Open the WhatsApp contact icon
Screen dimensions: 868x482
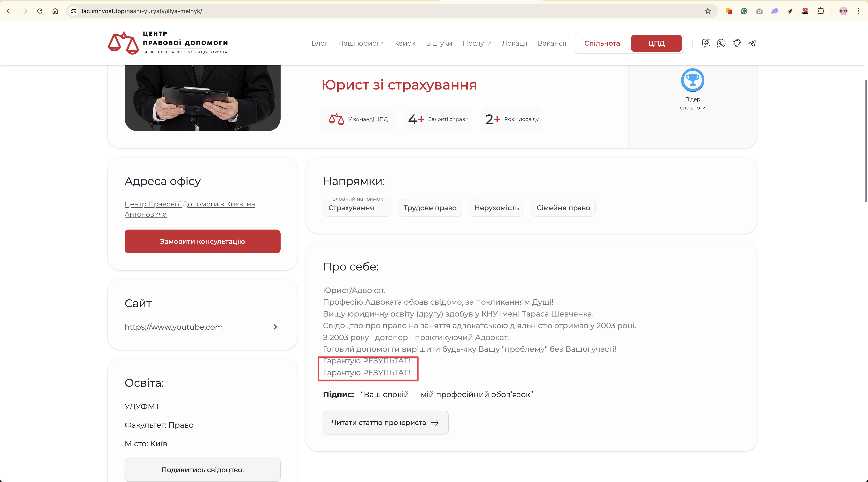[x=721, y=43]
